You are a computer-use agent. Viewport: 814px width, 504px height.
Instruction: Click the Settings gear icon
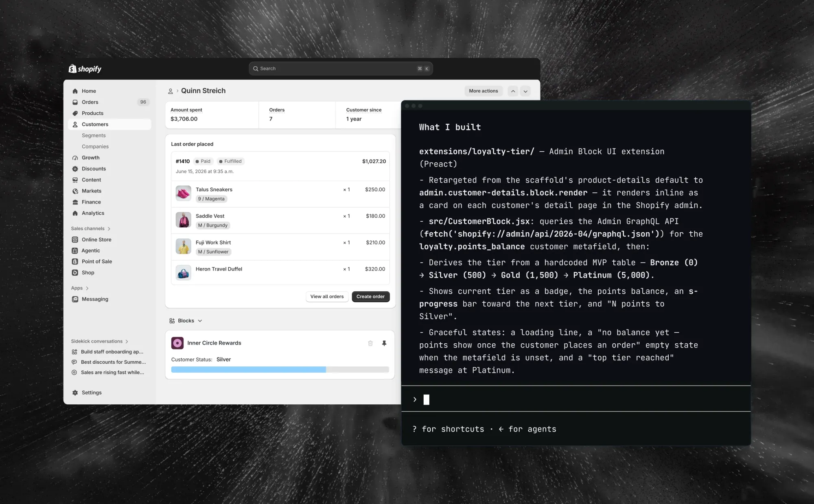pos(75,393)
